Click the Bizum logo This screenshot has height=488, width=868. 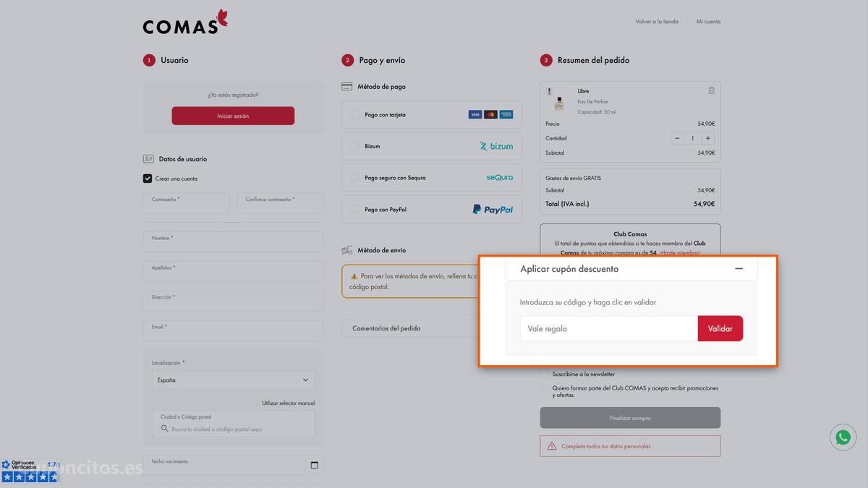coord(496,146)
